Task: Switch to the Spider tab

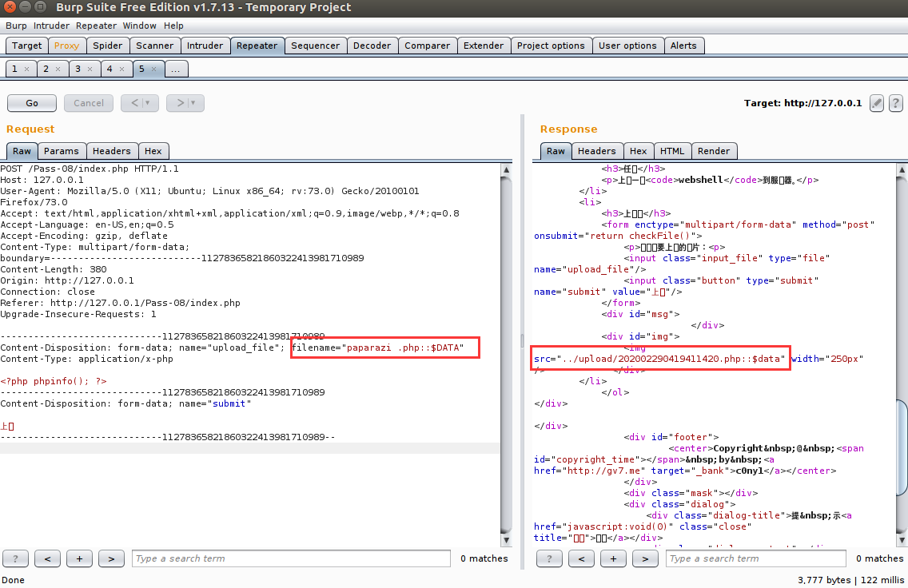Action: 108,46
